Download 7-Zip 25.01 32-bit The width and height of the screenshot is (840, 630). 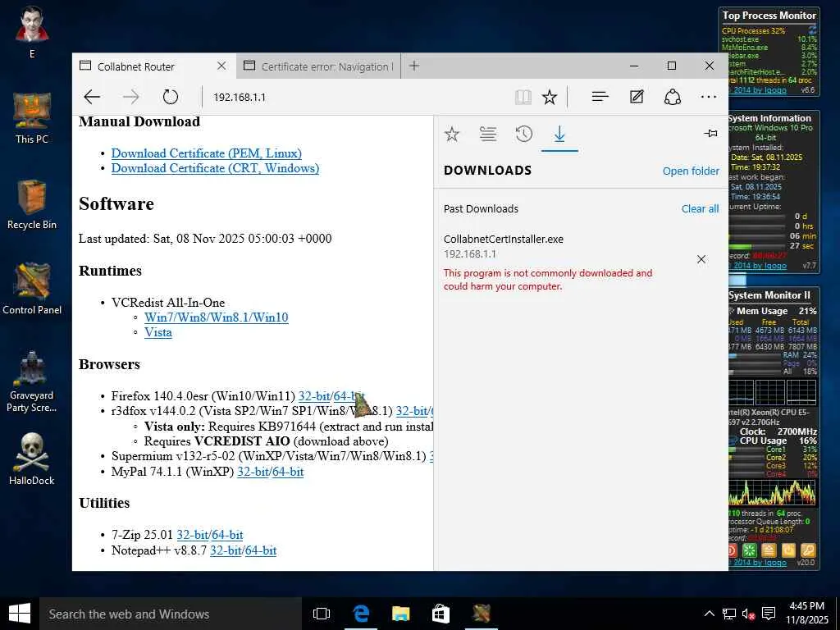tap(192, 535)
